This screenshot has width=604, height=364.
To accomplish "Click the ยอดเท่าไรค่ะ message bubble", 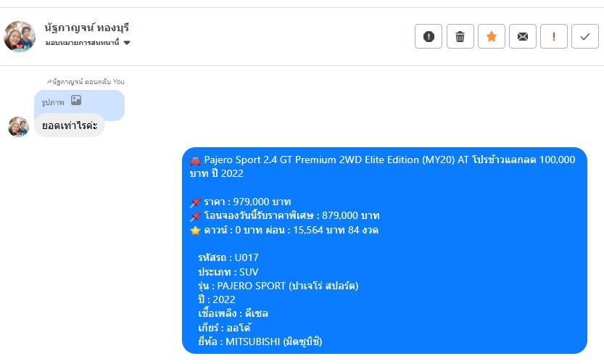I will click(70, 125).
